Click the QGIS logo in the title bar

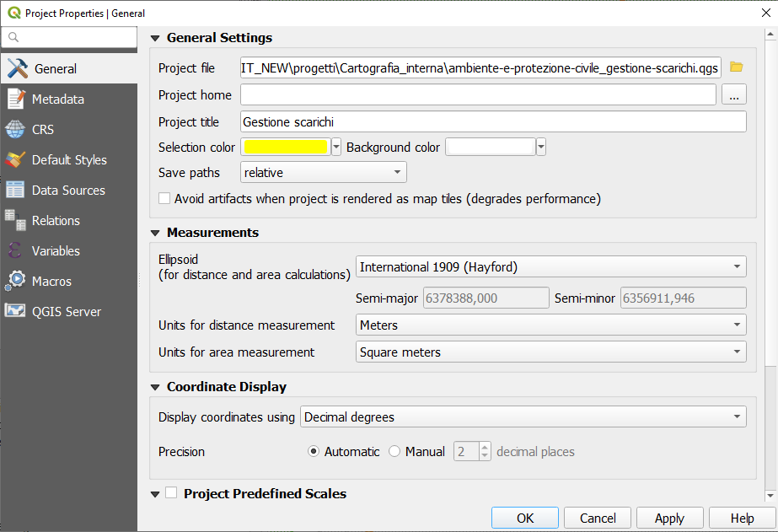(x=14, y=13)
